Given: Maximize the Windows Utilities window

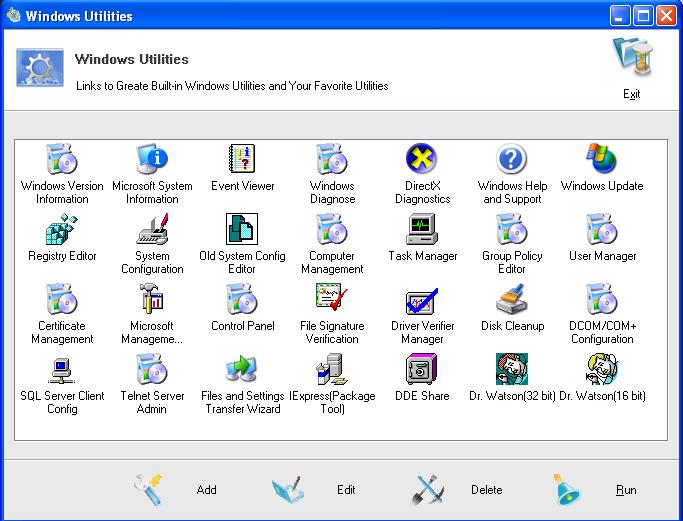Looking at the screenshot, I should click(x=643, y=16).
